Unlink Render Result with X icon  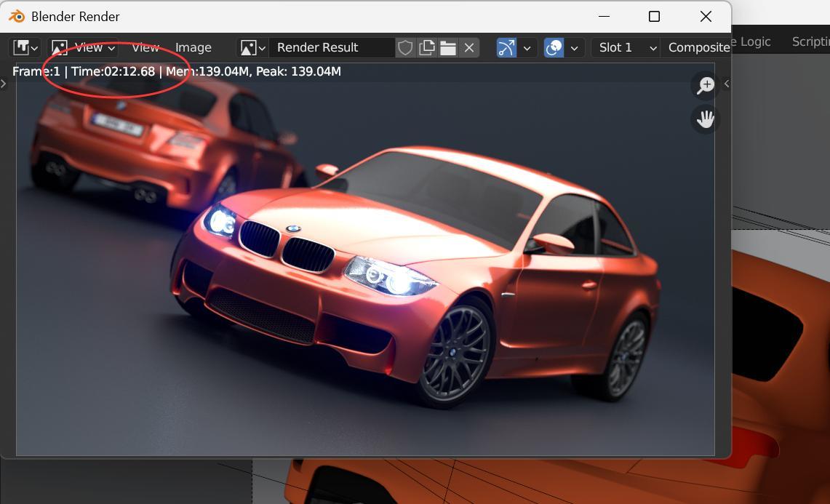coord(469,48)
